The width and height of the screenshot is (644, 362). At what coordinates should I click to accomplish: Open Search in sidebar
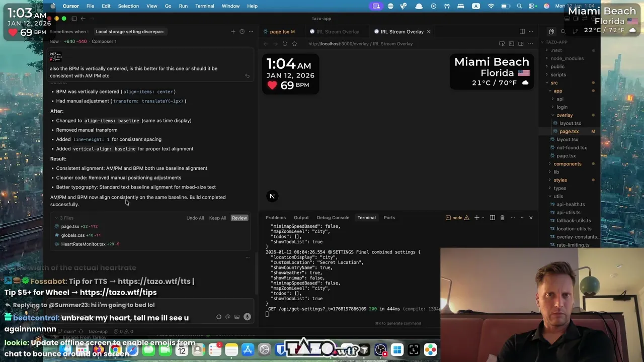click(x=563, y=32)
